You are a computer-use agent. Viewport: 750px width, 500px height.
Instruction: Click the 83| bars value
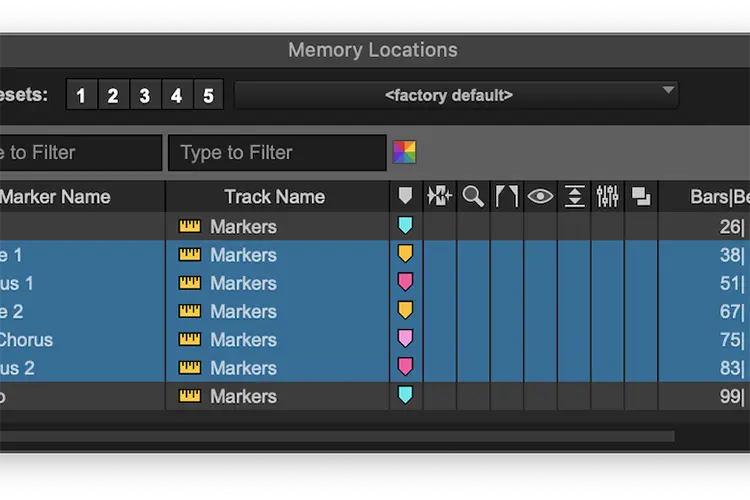coord(732,368)
